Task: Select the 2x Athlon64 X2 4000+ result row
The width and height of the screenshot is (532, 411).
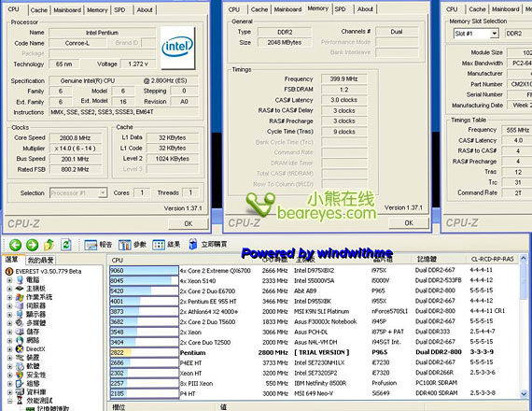Action: [314, 311]
